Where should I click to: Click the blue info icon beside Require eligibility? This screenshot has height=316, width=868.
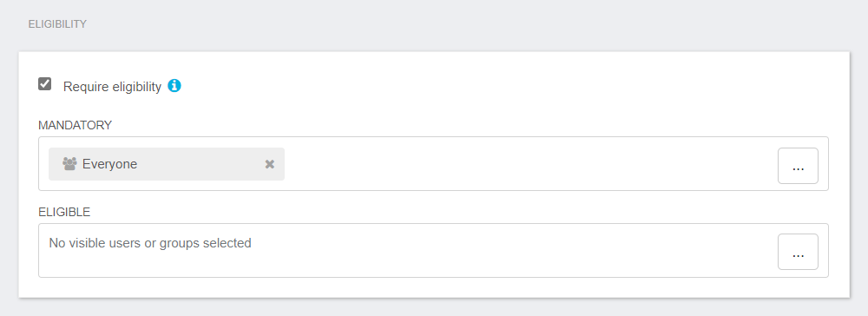[x=174, y=86]
